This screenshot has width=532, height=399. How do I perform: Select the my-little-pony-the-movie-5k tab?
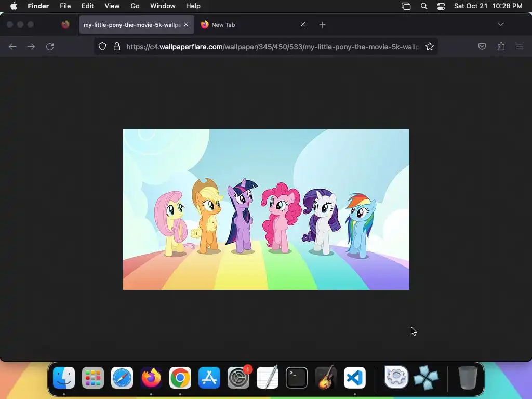click(137, 25)
